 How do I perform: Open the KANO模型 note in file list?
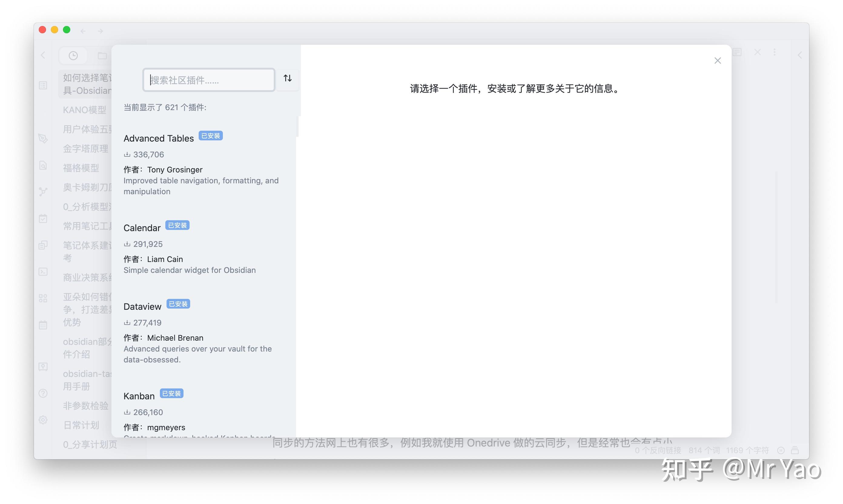(85, 110)
